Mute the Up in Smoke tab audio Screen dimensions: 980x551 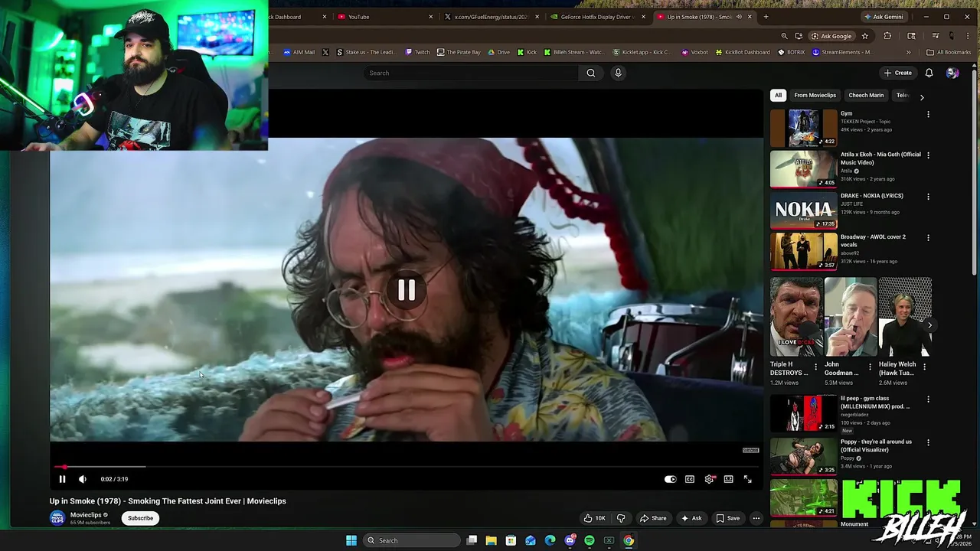tap(739, 17)
